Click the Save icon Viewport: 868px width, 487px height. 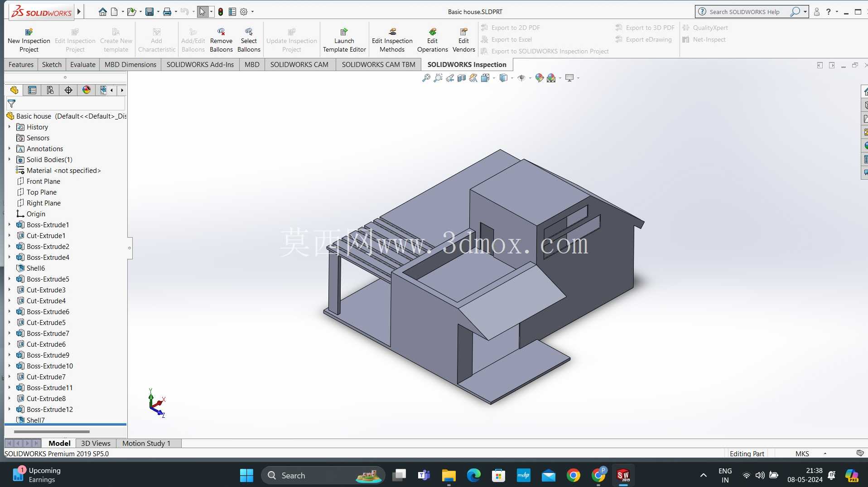click(149, 12)
